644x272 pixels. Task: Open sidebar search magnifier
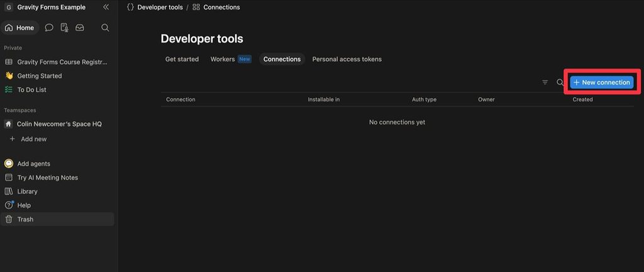click(105, 28)
